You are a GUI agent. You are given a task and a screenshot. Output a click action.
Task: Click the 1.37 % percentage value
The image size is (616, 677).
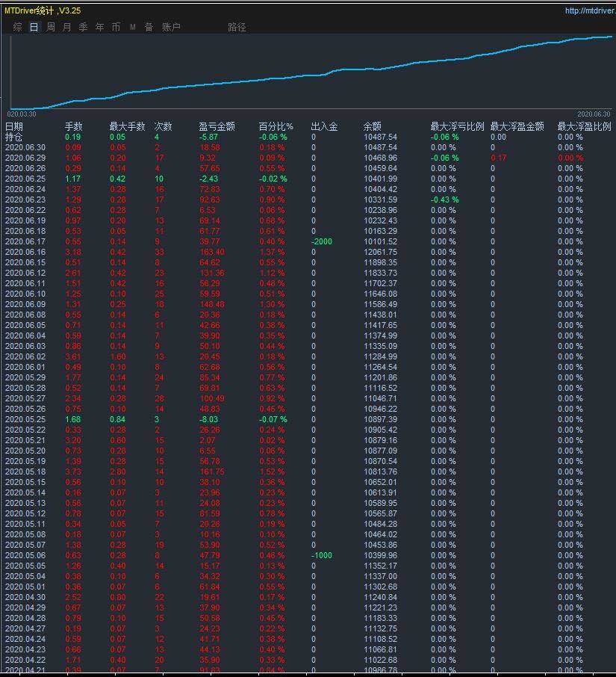pyautogui.click(x=273, y=252)
